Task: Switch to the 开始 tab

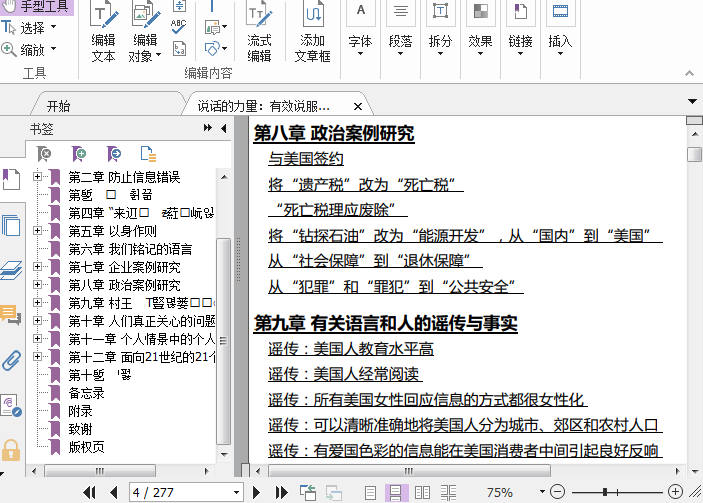Action: (59, 106)
